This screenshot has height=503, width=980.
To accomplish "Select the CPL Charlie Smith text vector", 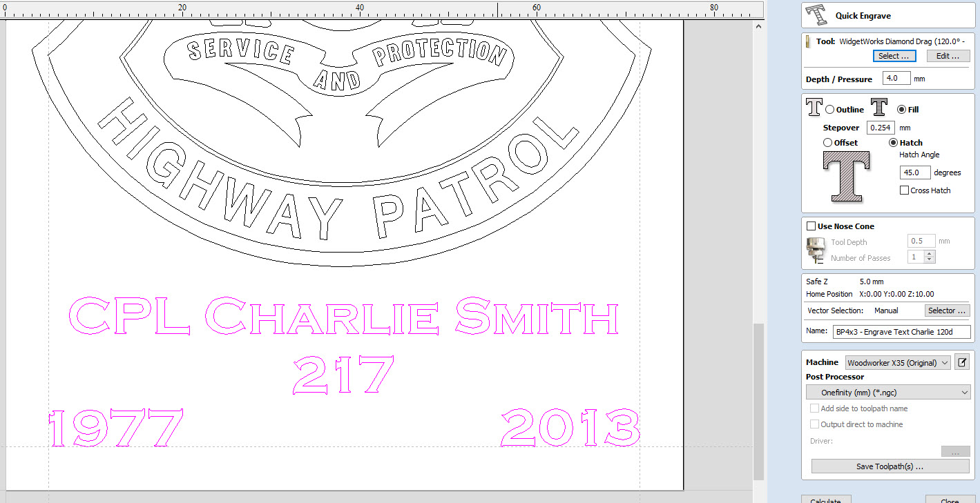I will (x=344, y=315).
